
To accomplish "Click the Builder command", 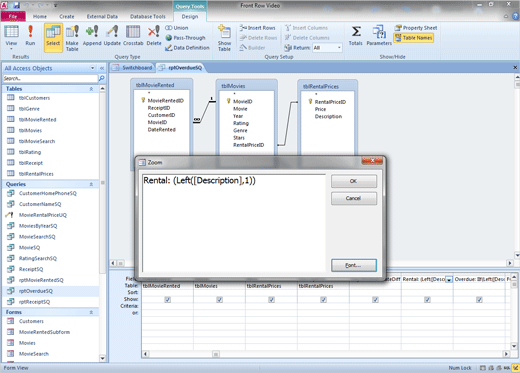I will (252, 48).
